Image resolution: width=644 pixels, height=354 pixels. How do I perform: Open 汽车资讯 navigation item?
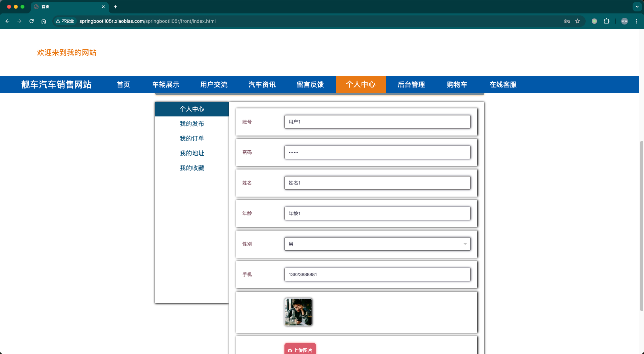click(x=262, y=85)
